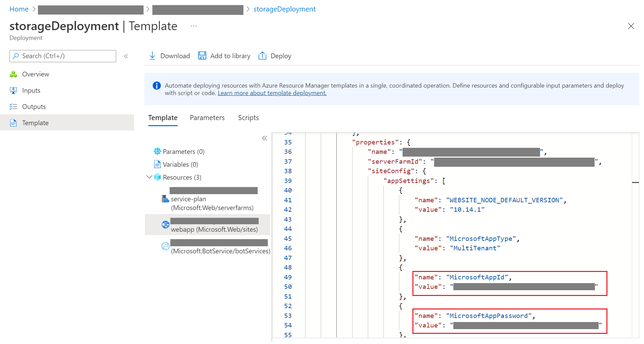Click the bot service icon
The width and height of the screenshot is (644, 344).
[165, 246]
